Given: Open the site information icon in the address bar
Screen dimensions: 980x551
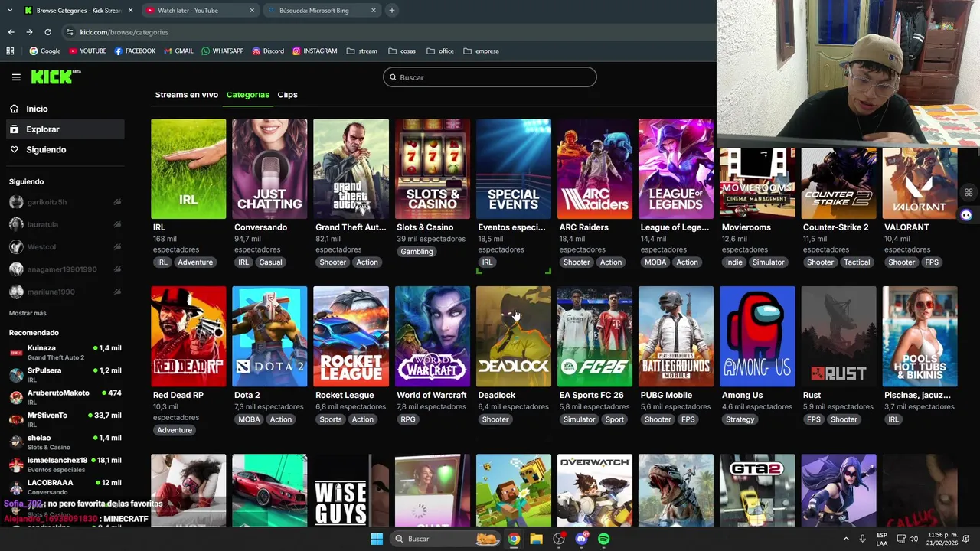Looking at the screenshot, I should click(70, 32).
